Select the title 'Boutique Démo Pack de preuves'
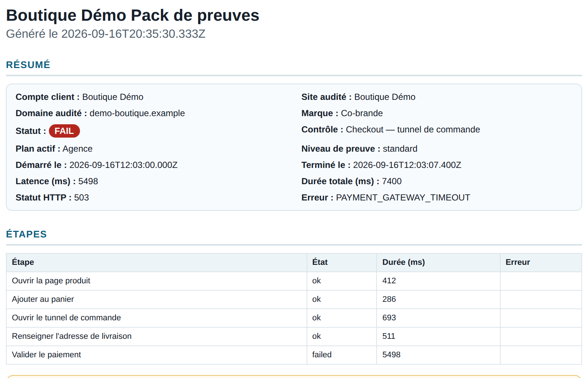Viewport: 588px width, 378px height. (133, 16)
